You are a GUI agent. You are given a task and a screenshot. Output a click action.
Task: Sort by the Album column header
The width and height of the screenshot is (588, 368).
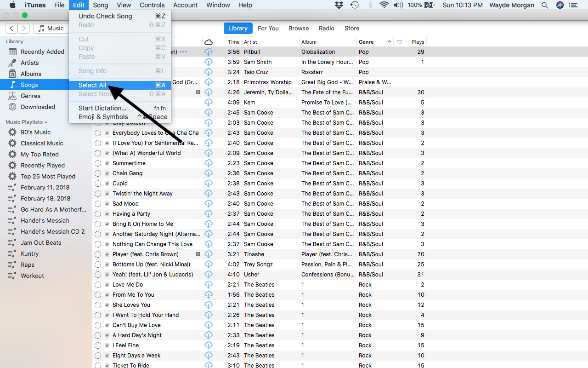pos(327,42)
